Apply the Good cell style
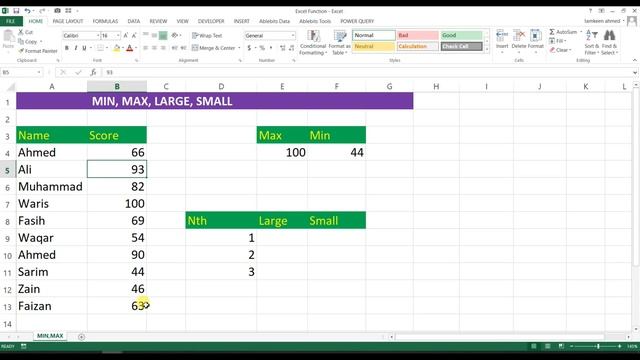 tap(462, 35)
